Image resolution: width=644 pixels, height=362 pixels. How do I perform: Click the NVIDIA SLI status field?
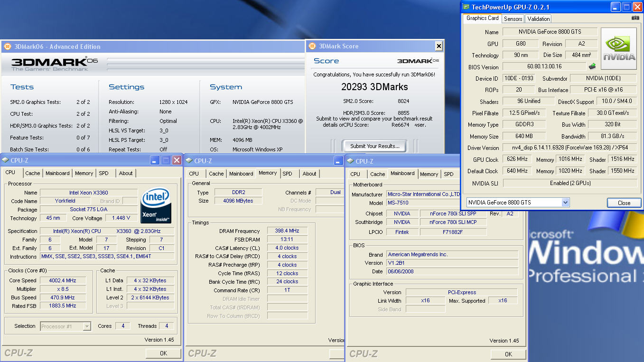coord(569,183)
